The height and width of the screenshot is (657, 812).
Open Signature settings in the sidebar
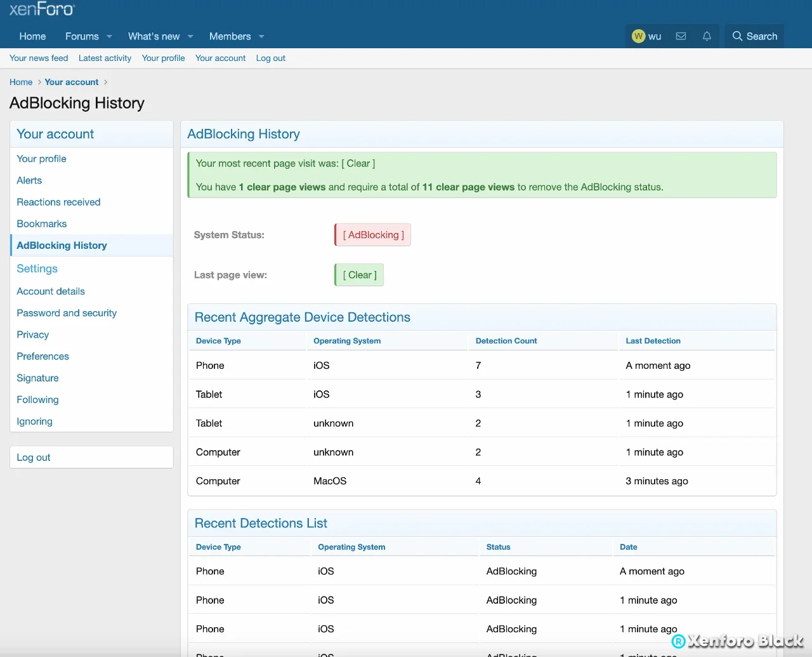click(91, 378)
